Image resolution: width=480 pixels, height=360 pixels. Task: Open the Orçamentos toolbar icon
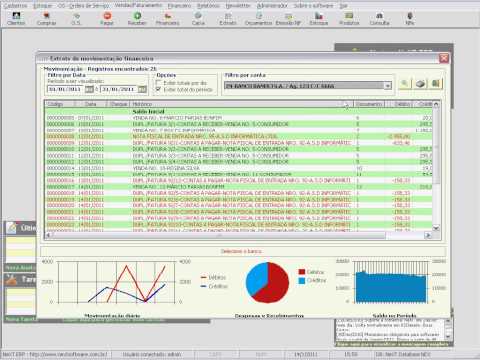pyautogui.click(x=259, y=19)
